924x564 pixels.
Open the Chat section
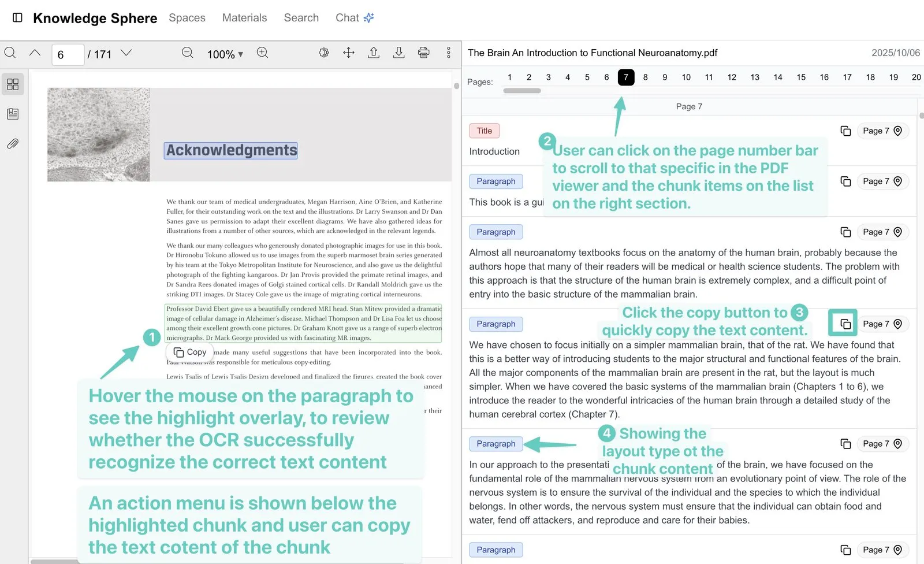tap(355, 18)
